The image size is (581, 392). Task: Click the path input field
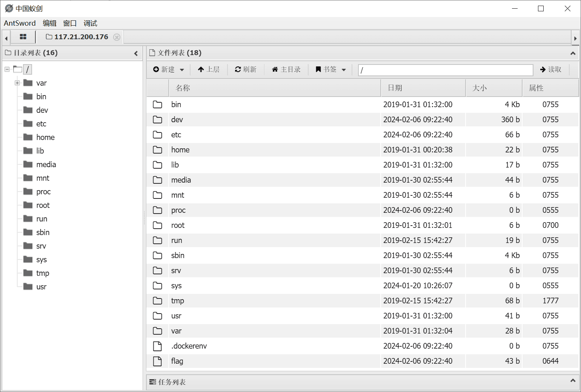point(445,70)
